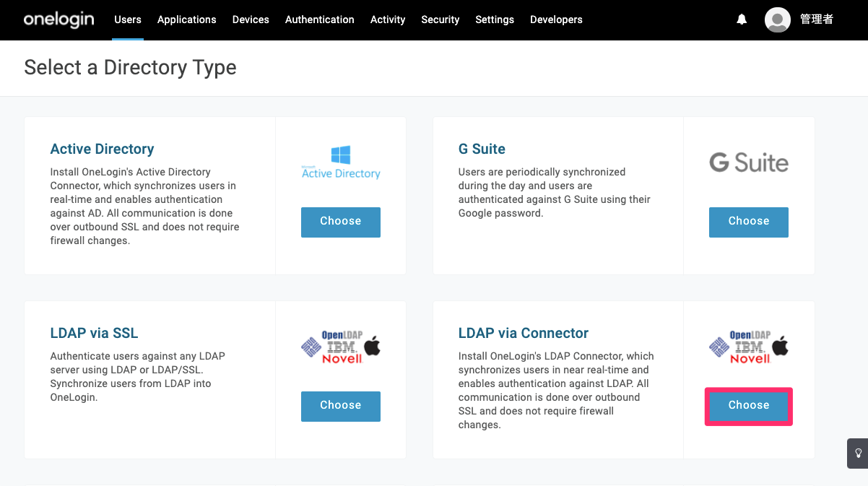
Task: Open the Authentication menu
Action: coord(320,19)
